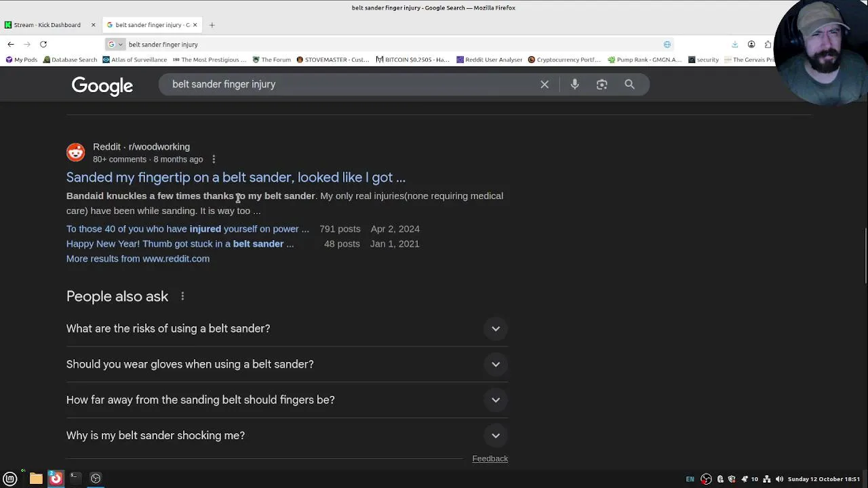Open the Pump Rank - GMGN bookmark

644,60
